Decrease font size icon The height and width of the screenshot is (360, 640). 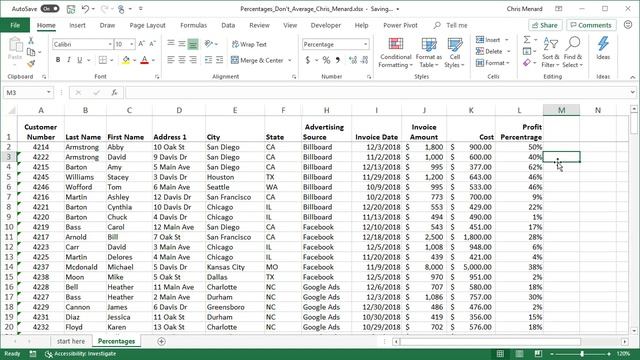152,44
